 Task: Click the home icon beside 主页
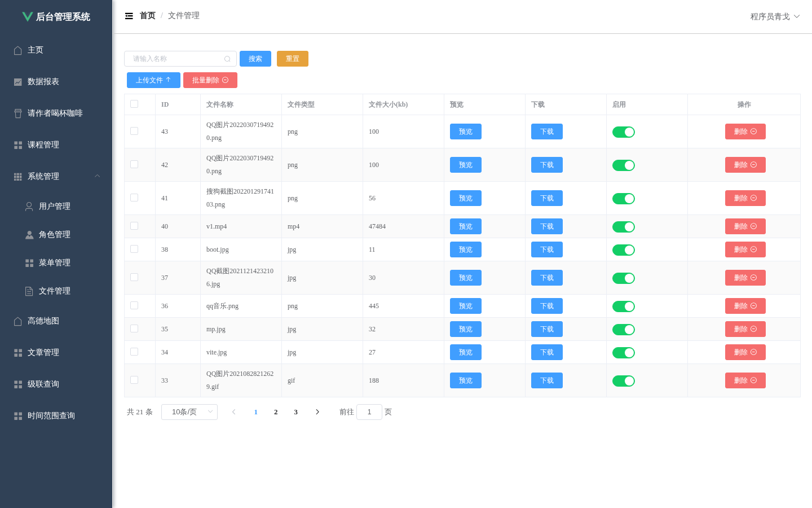click(18, 50)
